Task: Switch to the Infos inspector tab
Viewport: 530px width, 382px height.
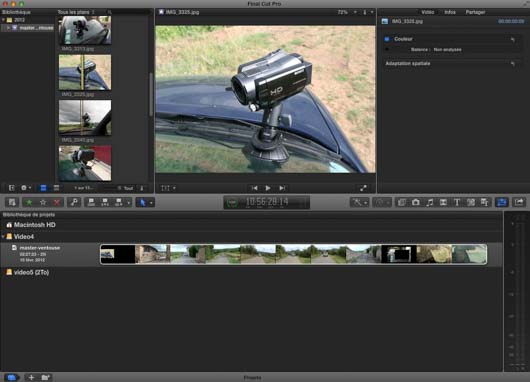Action: click(x=450, y=12)
